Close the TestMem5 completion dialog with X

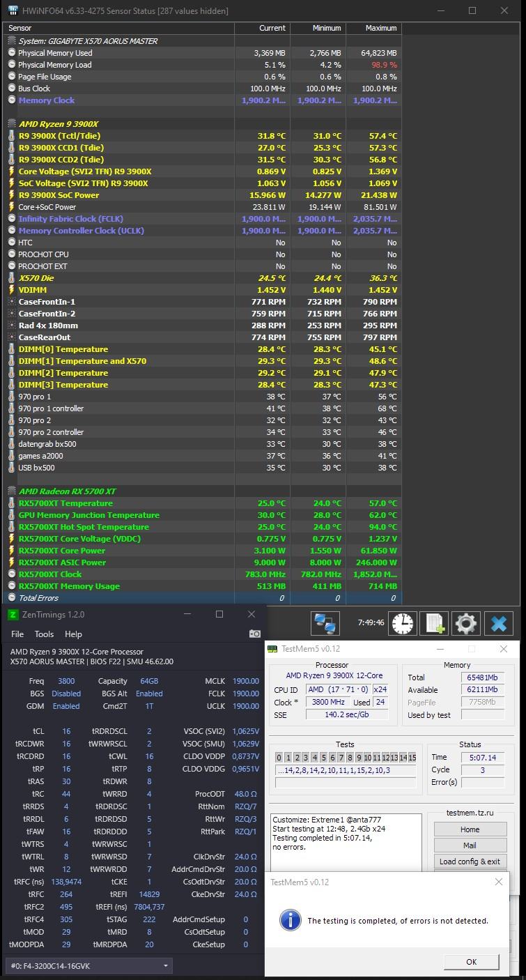[x=498, y=882]
